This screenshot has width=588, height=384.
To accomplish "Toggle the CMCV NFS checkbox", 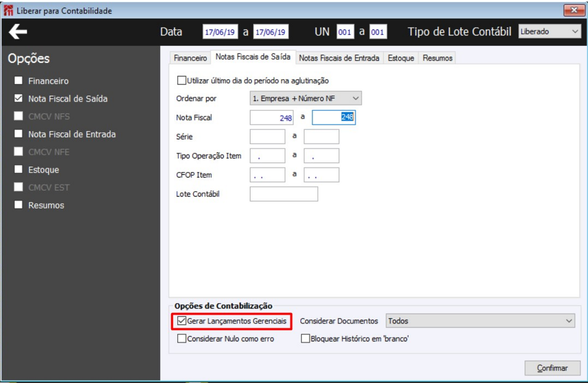I will tap(19, 116).
